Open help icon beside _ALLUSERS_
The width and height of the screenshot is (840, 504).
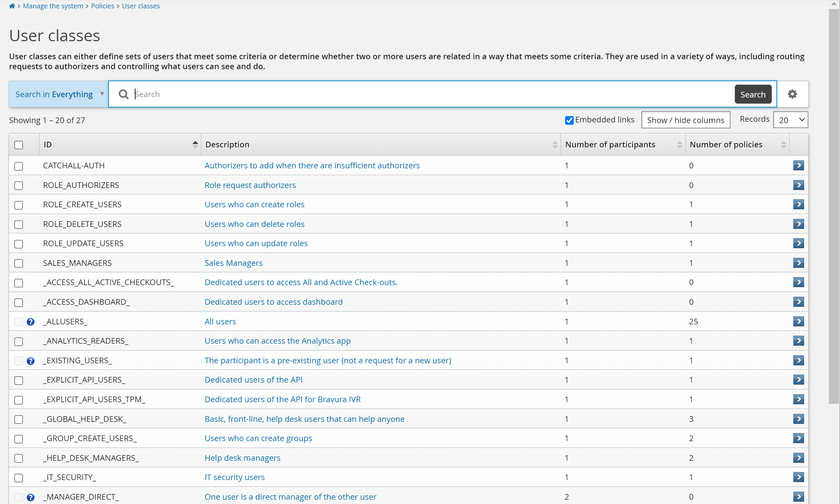point(31,322)
